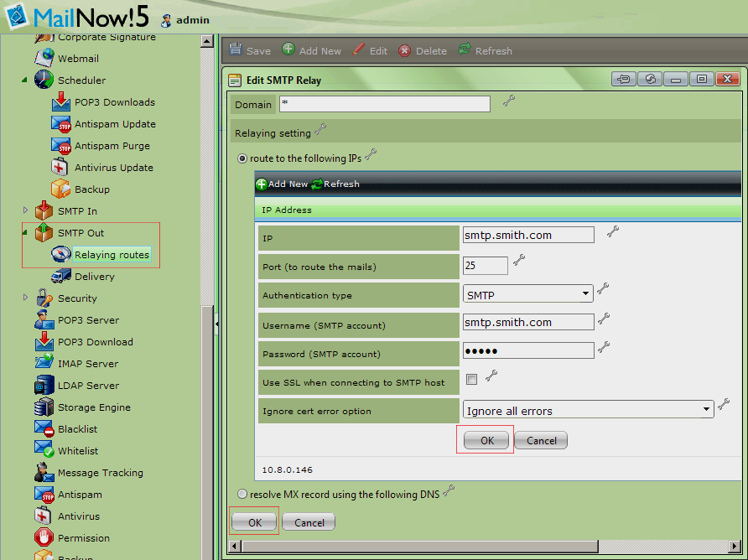Click bottom Cancel of Edit SMTP Relay

pyautogui.click(x=309, y=521)
